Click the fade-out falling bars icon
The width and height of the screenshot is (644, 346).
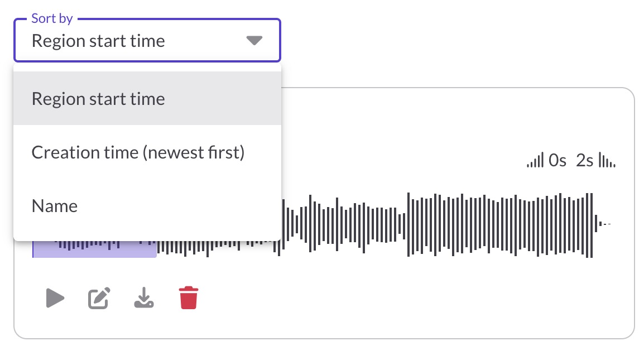click(607, 162)
